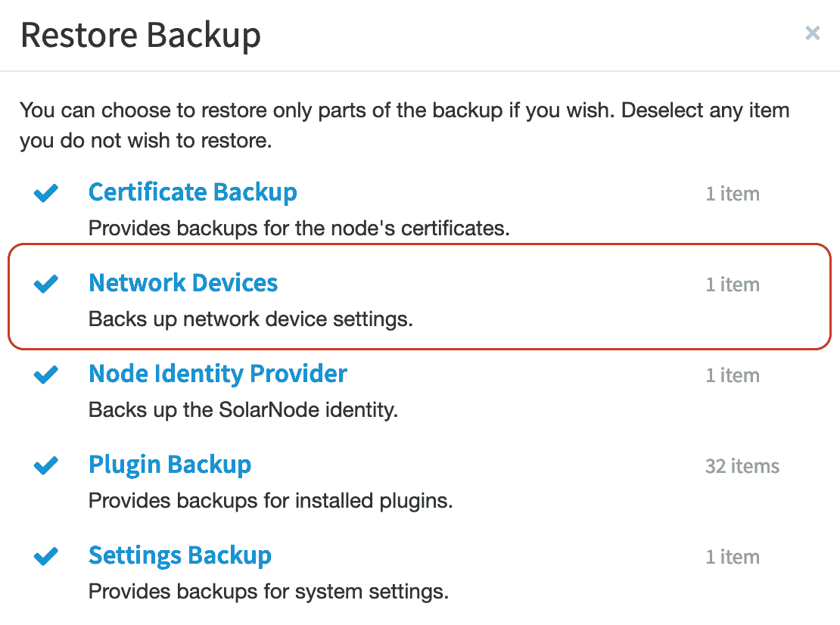
Task: Click the Node Identity Provider item count
Action: [x=733, y=375]
